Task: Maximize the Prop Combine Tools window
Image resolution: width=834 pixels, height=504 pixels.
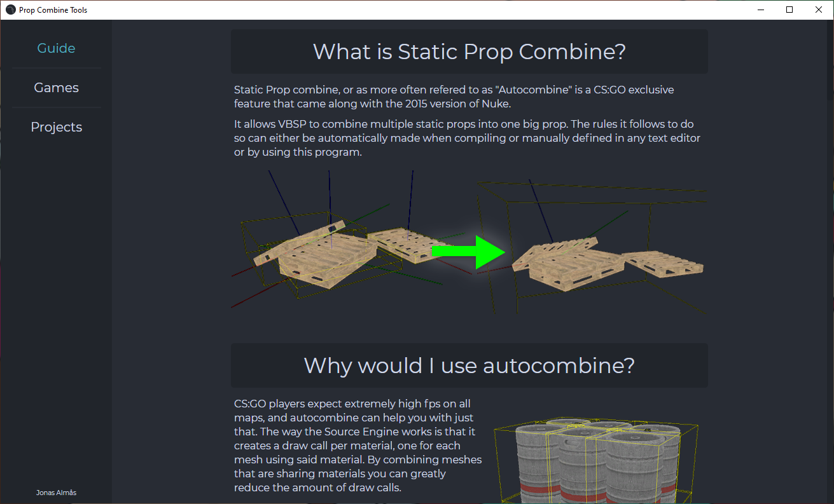Action: click(x=789, y=10)
